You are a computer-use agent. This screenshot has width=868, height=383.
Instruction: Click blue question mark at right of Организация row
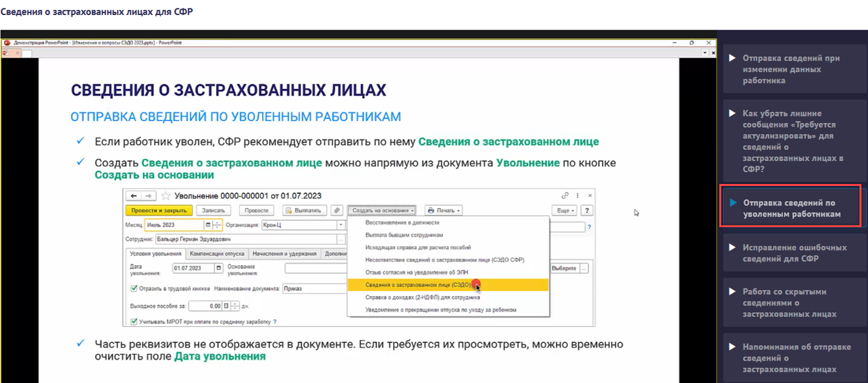(x=589, y=227)
